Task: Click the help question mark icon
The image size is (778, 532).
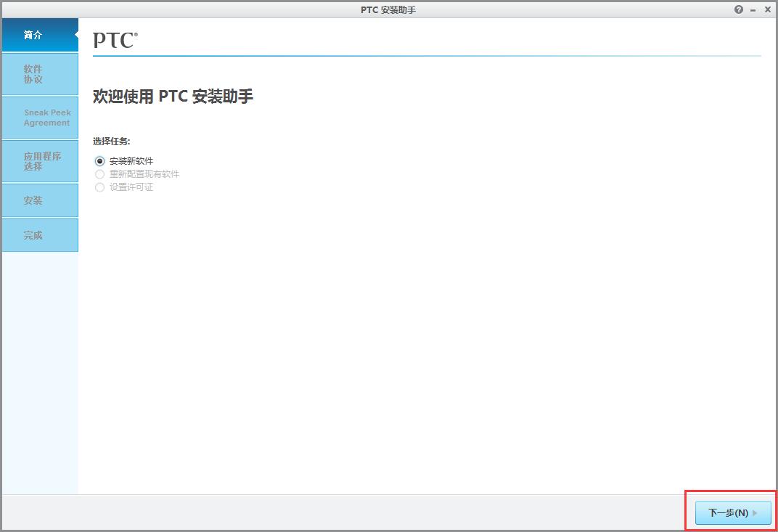Action: point(738,9)
